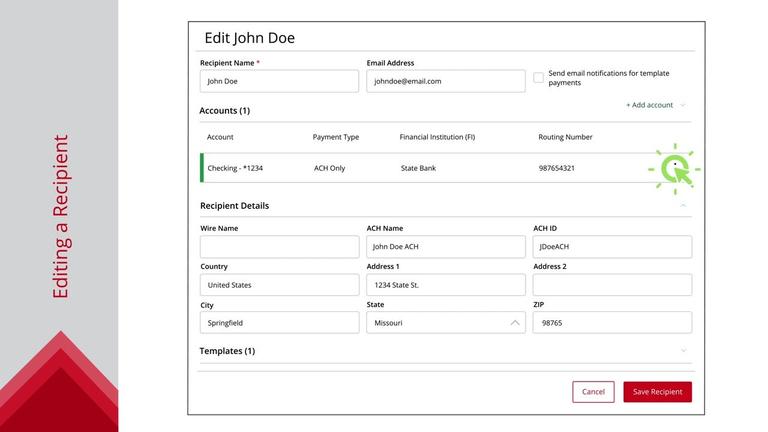Edit the ZIP field
The height and width of the screenshot is (432, 768).
[x=612, y=323]
